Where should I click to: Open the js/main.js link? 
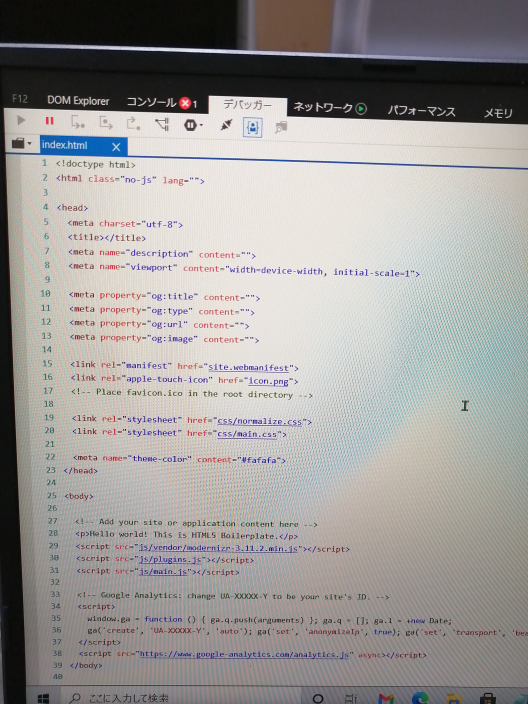[x=163, y=572]
